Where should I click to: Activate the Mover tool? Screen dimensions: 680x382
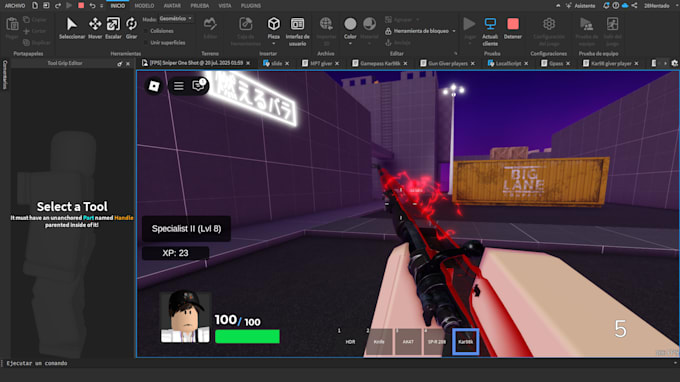pos(95,28)
